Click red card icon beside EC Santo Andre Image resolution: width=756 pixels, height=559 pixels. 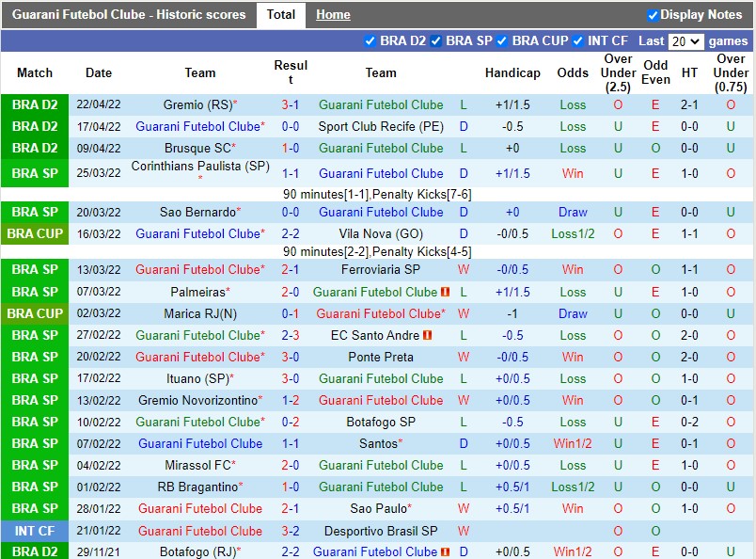pos(427,335)
